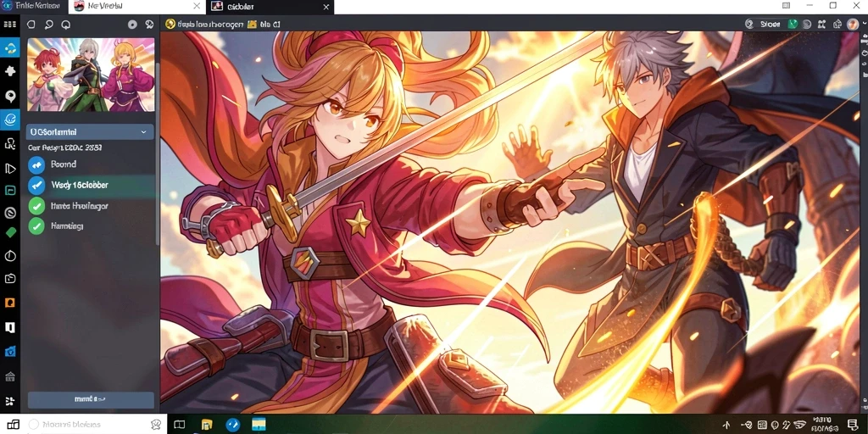Viewport: 868px width, 434px height.
Task: Select the puzzle piece extensions icon
Action: 10,71
